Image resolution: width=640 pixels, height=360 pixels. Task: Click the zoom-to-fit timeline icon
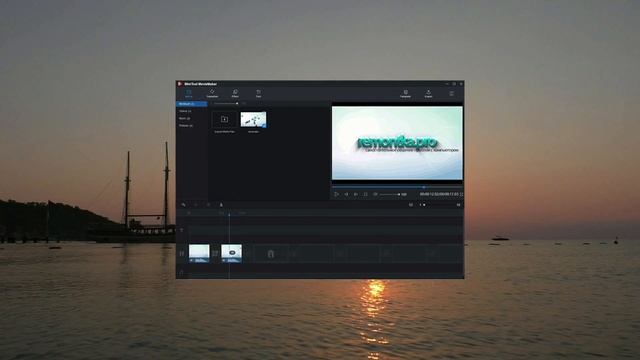411,205
